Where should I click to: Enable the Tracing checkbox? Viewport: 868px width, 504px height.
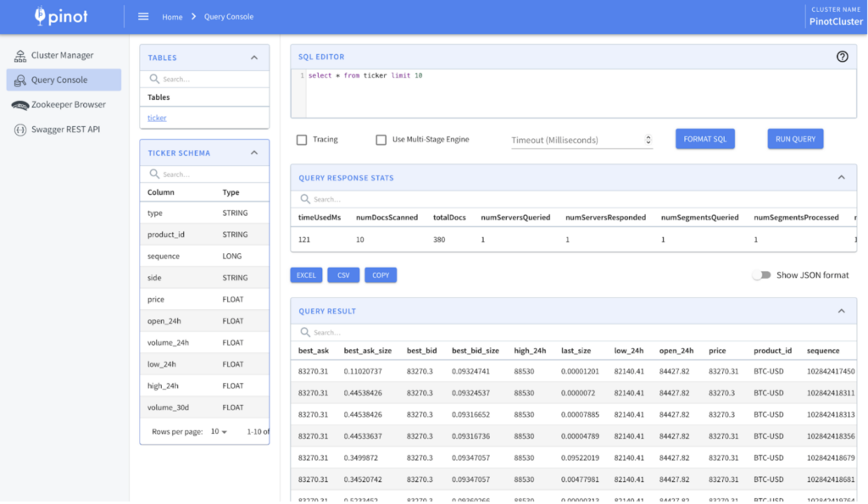point(302,140)
